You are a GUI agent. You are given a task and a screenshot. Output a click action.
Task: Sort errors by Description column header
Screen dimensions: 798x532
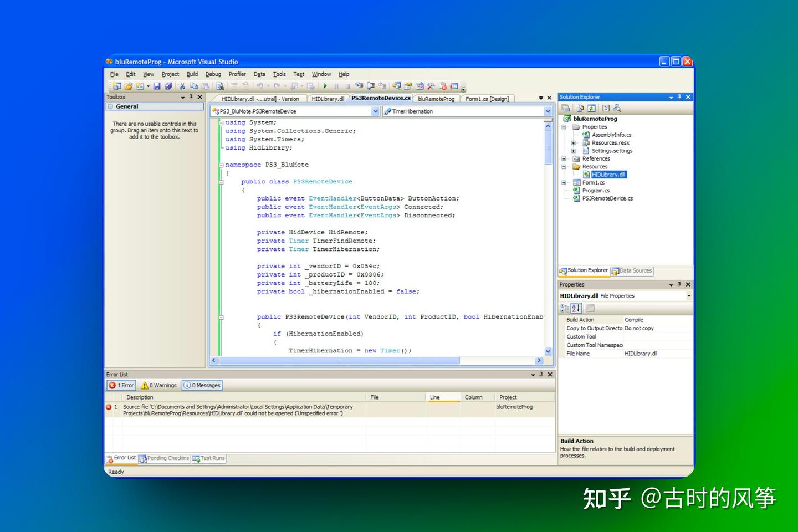(244, 397)
